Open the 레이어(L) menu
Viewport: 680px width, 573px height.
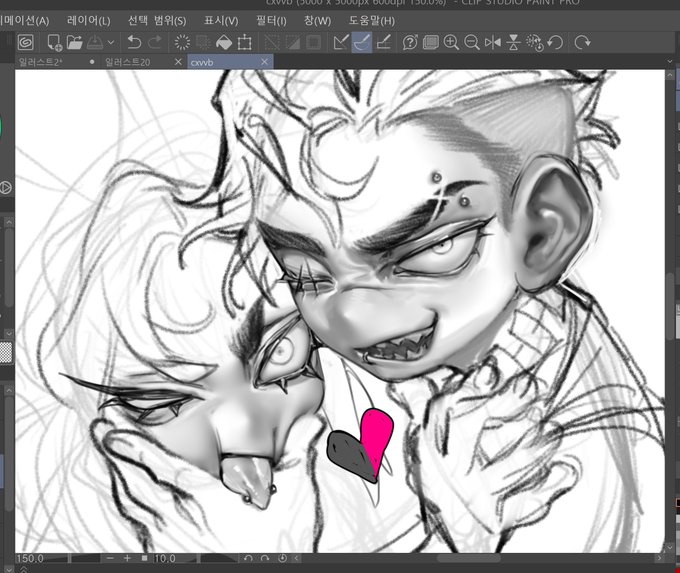pos(88,20)
